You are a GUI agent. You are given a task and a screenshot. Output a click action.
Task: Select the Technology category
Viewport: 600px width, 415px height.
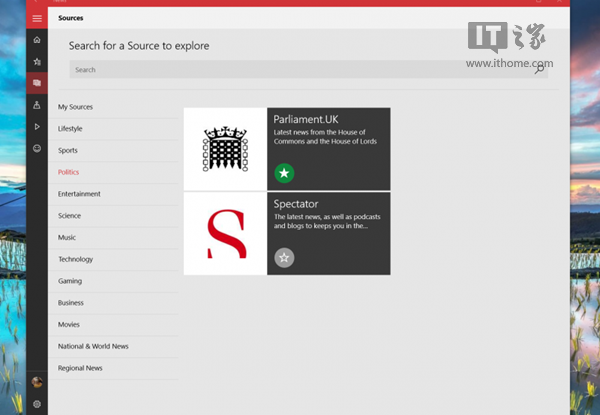pyautogui.click(x=75, y=259)
